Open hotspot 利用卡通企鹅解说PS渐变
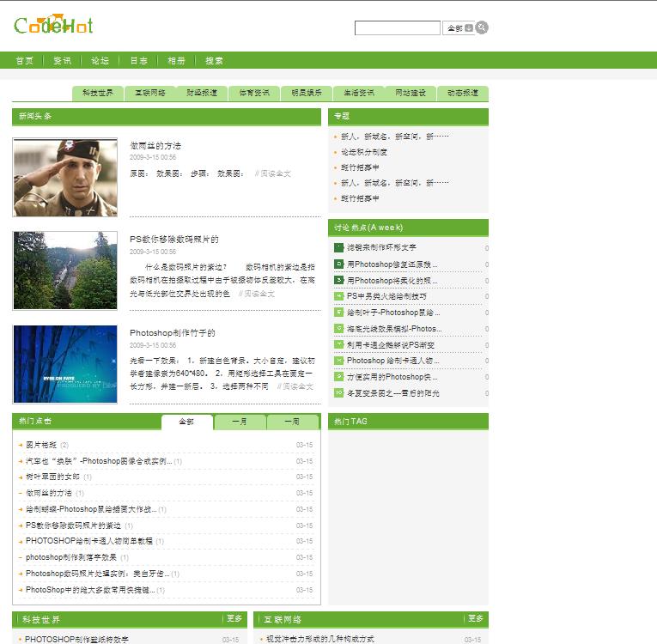Image resolution: width=657 pixels, height=644 pixels. coord(391,345)
